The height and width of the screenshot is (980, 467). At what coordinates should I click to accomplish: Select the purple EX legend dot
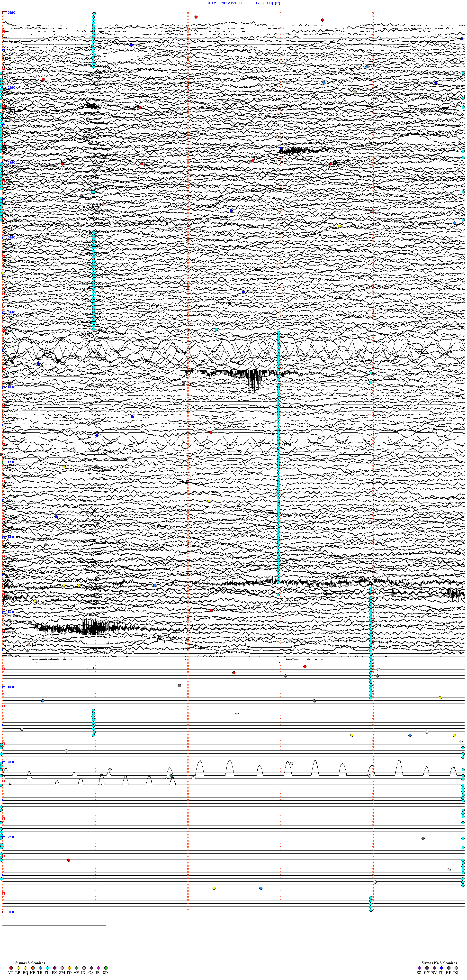[x=55, y=968]
